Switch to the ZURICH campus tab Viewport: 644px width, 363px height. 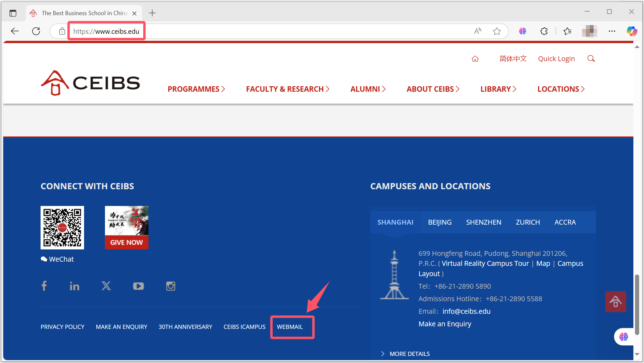(528, 222)
